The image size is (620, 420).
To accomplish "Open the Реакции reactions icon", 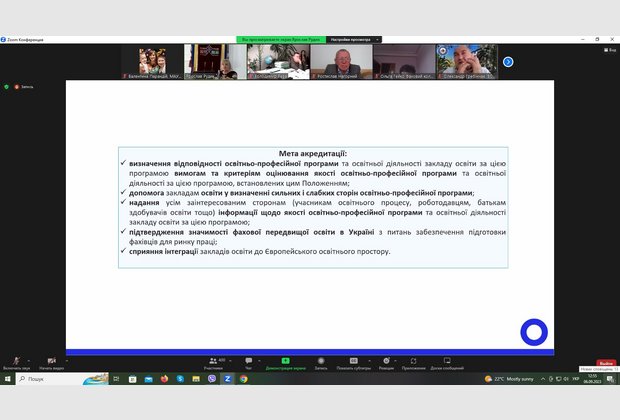I will (386, 361).
